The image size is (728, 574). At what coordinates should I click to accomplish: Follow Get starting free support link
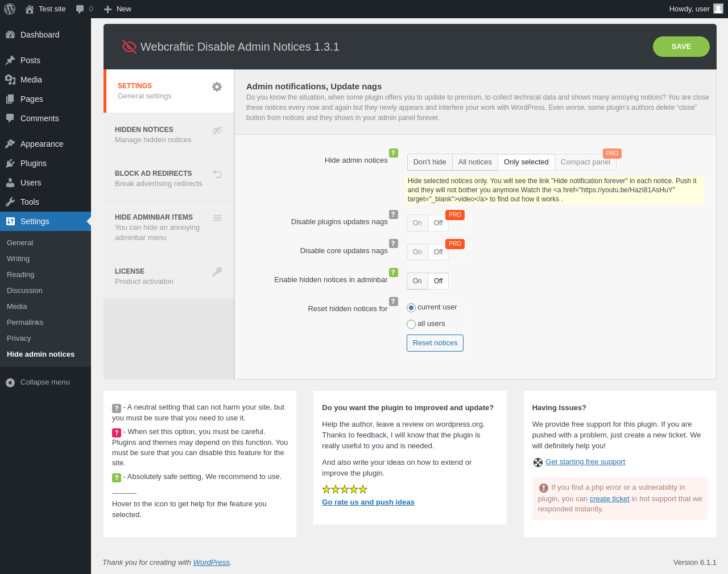pos(585,462)
